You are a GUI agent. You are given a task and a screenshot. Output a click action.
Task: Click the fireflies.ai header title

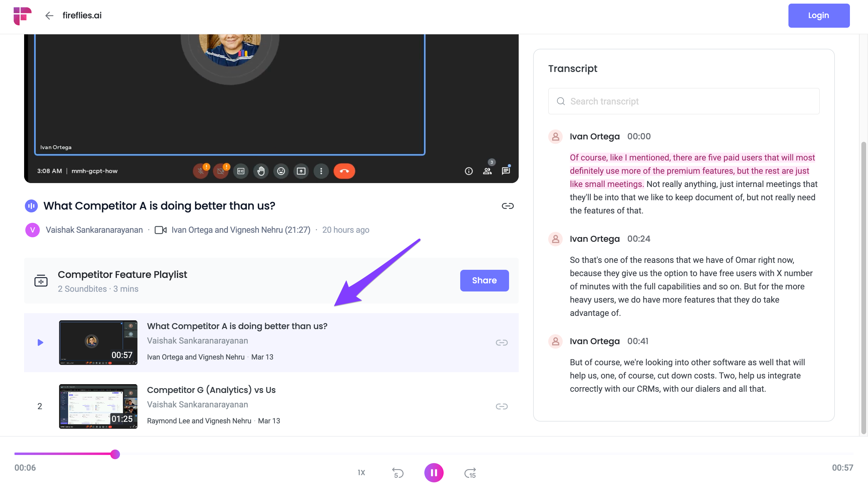82,16
